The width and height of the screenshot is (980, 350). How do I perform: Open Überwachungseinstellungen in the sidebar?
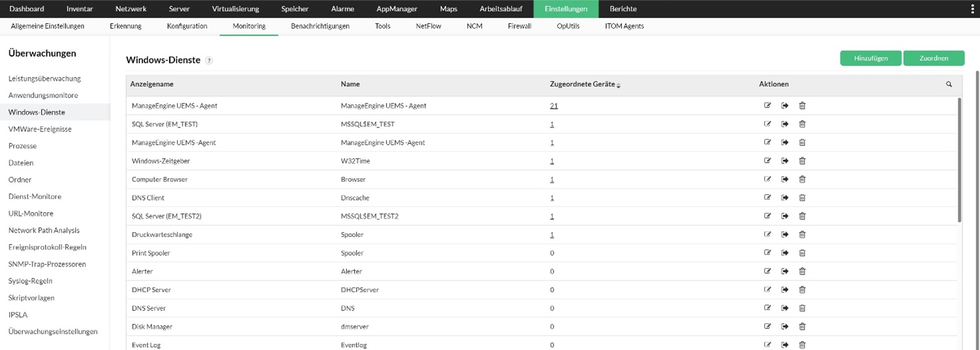pyautogui.click(x=53, y=331)
